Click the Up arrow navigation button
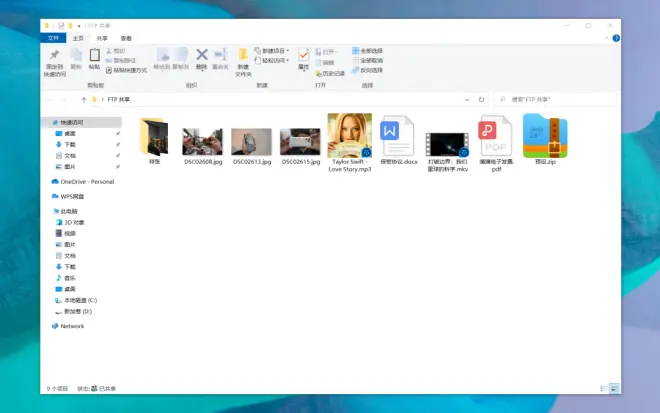 point(84,100)
